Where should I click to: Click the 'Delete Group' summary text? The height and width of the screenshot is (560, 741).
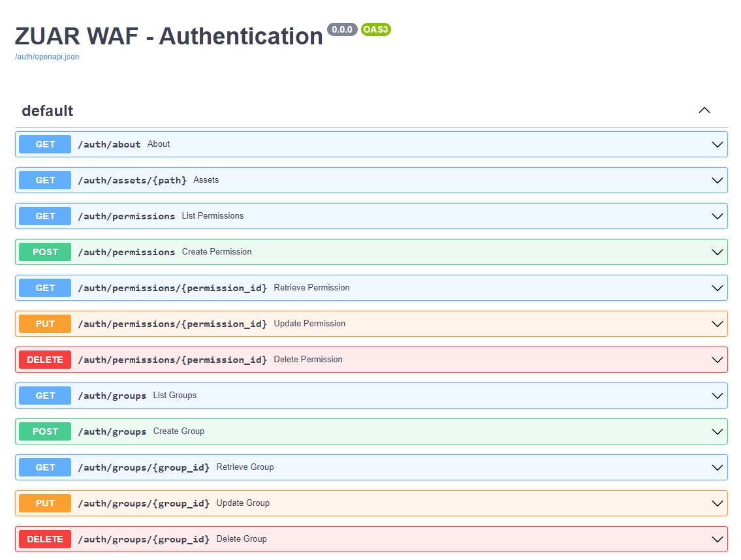point(242,539)
